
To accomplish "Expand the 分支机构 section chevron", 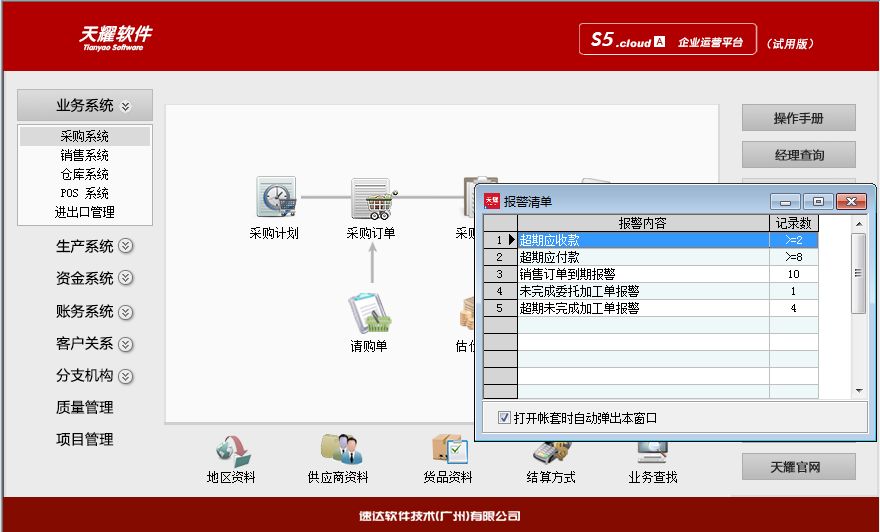I will (x=126, y=376).
